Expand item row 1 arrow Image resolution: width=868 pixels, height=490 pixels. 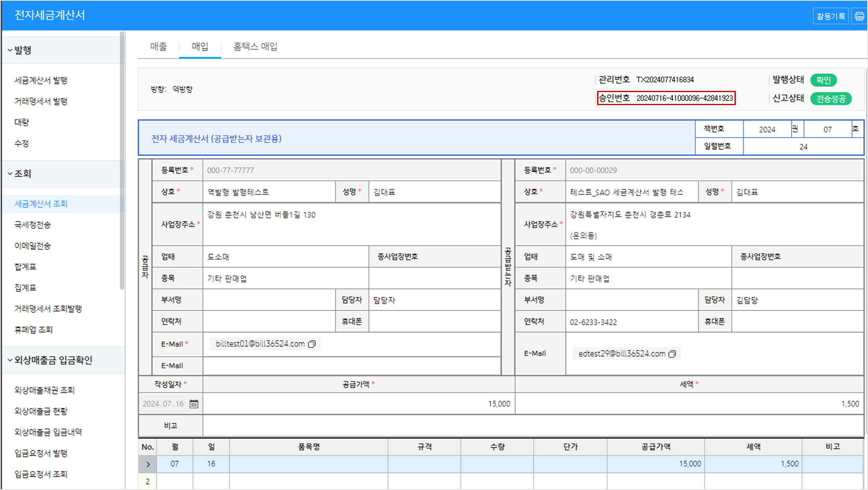(148, 464)
